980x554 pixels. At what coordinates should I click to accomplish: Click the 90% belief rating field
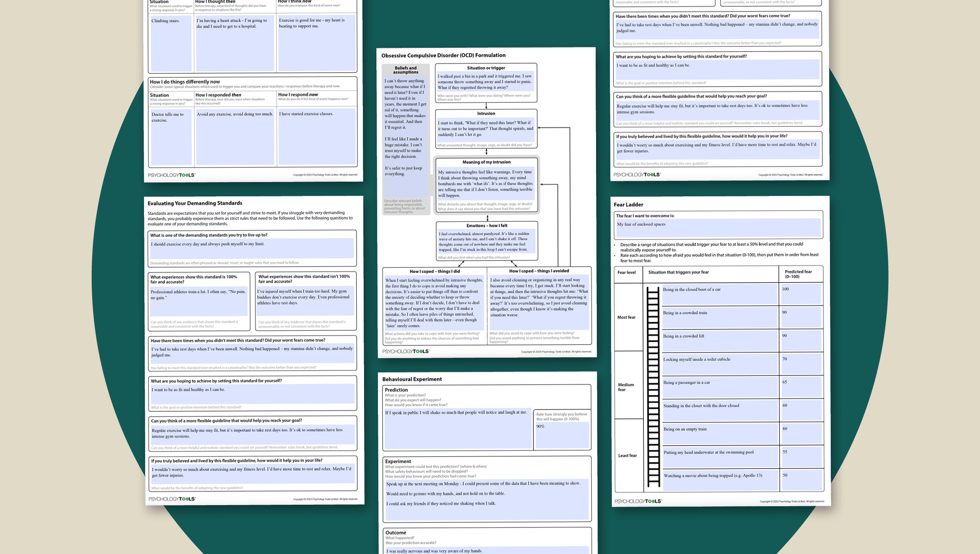561,435
